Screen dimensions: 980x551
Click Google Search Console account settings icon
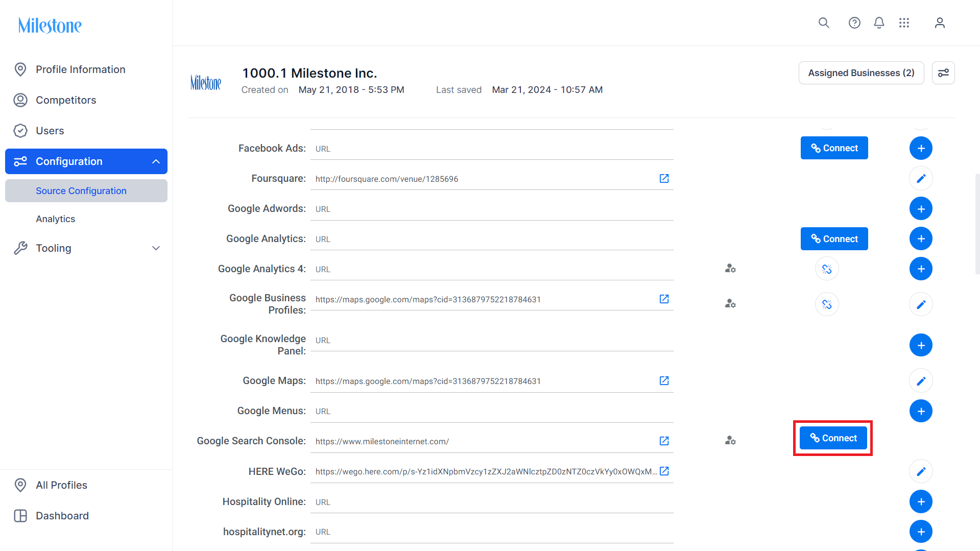point(730,440)
